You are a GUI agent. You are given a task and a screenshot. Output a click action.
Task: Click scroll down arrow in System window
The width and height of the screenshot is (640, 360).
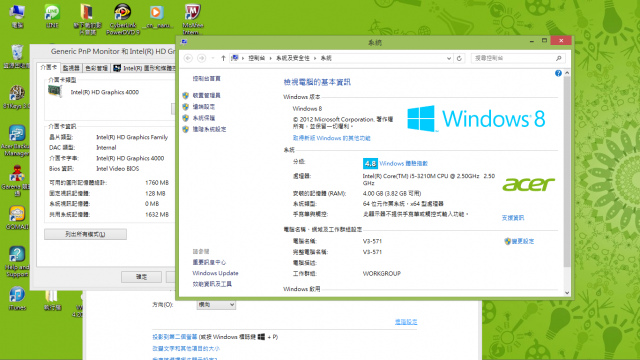(x=567, y=293)
